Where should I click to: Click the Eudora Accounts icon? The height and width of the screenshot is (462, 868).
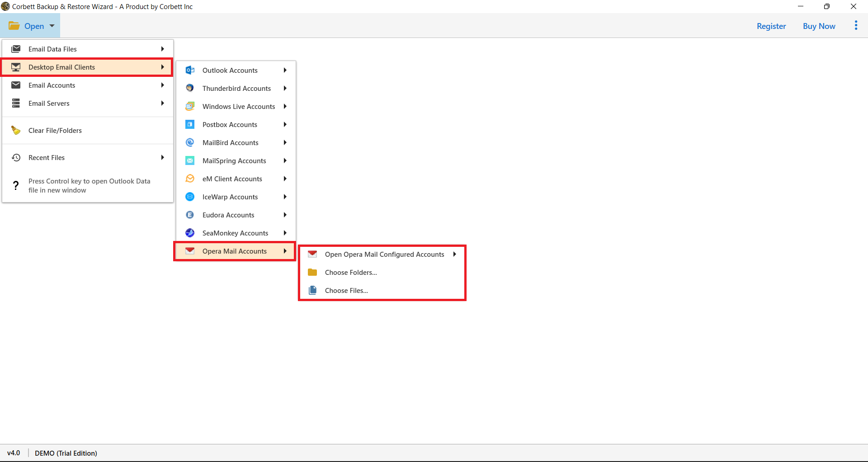[x=190, y=215]
